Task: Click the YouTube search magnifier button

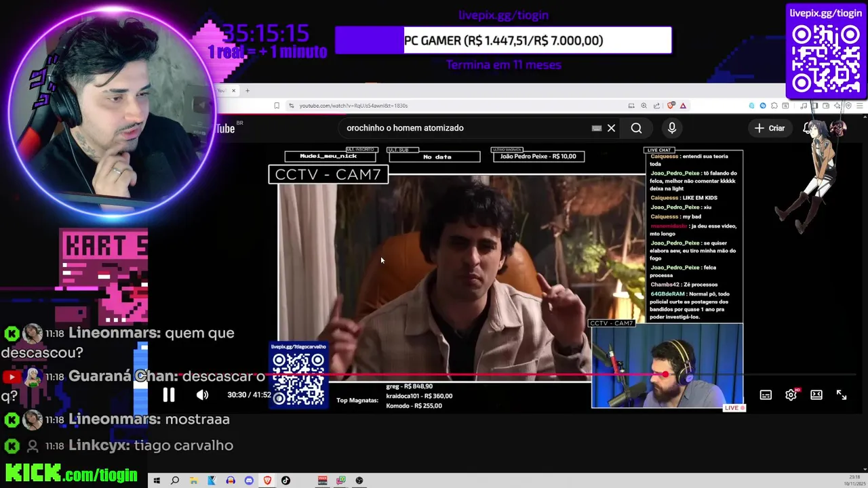Action: click(x=636, y=128)
